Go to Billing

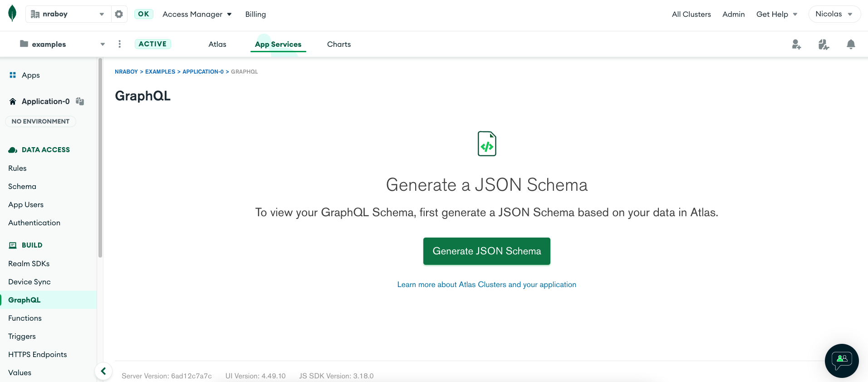coord(255,14)
